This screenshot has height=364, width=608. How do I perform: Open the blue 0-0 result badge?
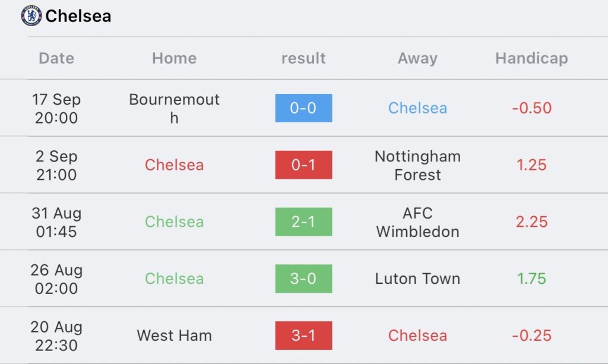pyautogui.click(x=303, y=108)
